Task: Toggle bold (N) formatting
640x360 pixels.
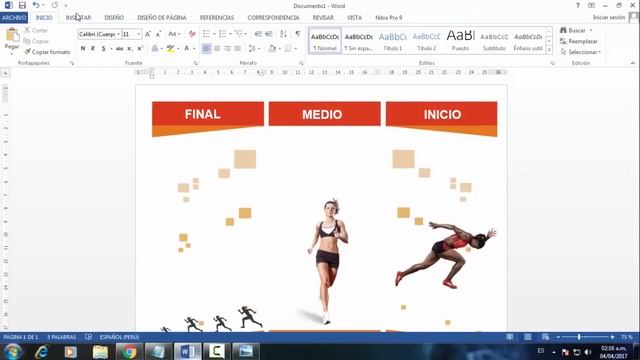Action: point(83,49)
